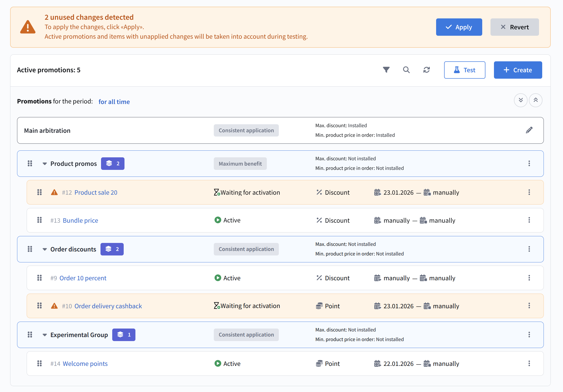Collapse the Order discounts group

(x=45, y=249)
